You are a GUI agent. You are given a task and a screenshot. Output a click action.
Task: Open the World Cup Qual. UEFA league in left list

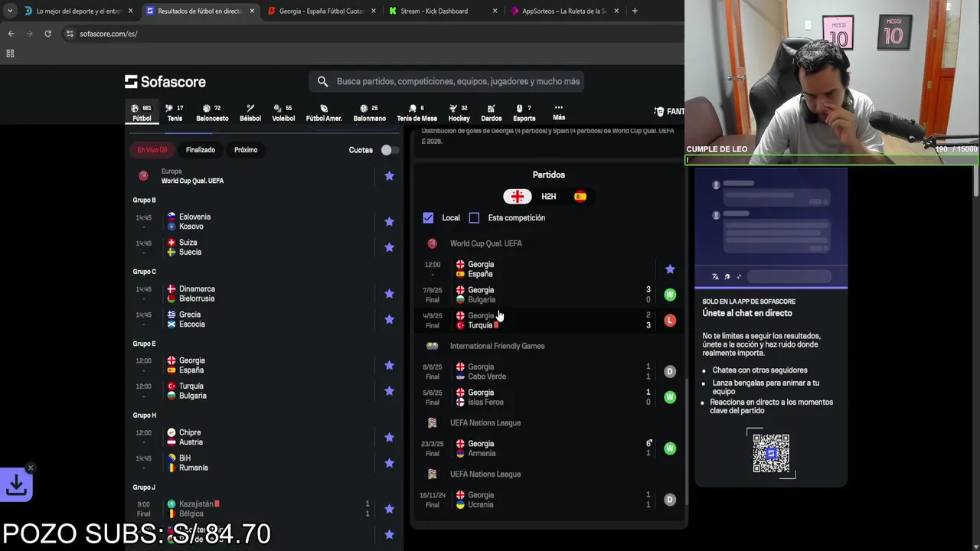(192, 181)
